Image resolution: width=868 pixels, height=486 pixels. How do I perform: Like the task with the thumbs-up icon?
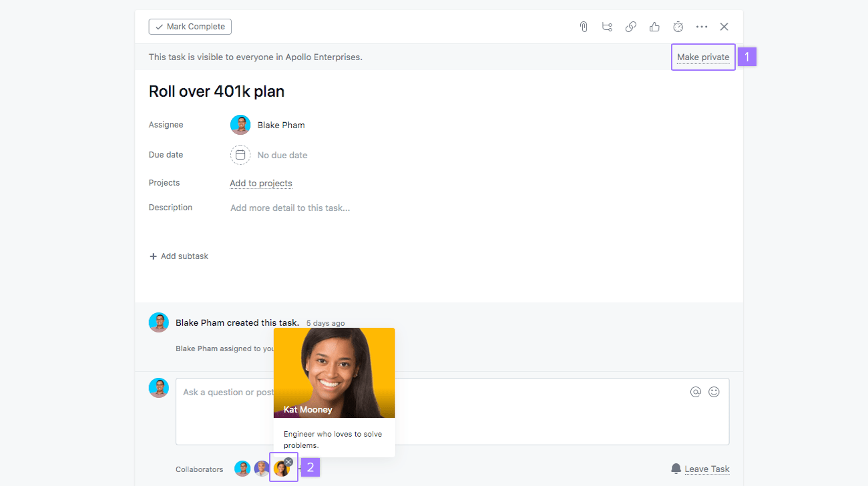coord(654,27)
